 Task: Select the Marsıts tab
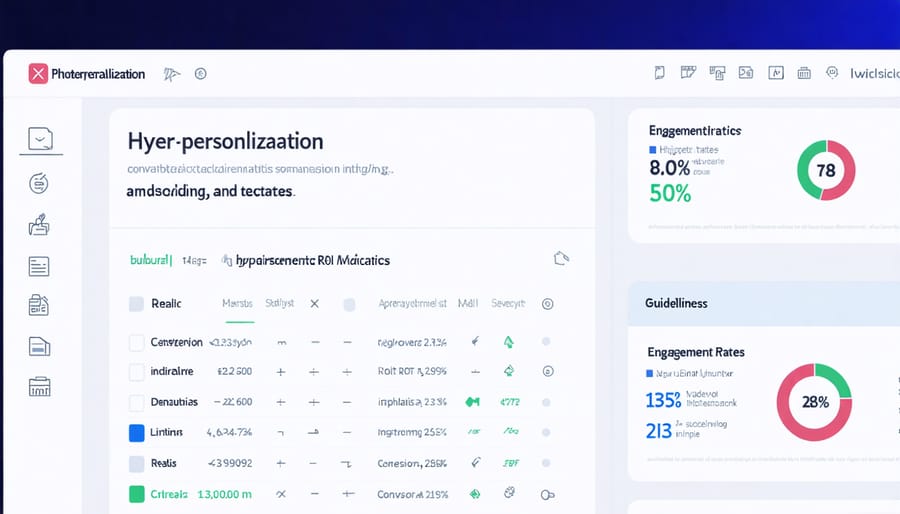(237, 303)
